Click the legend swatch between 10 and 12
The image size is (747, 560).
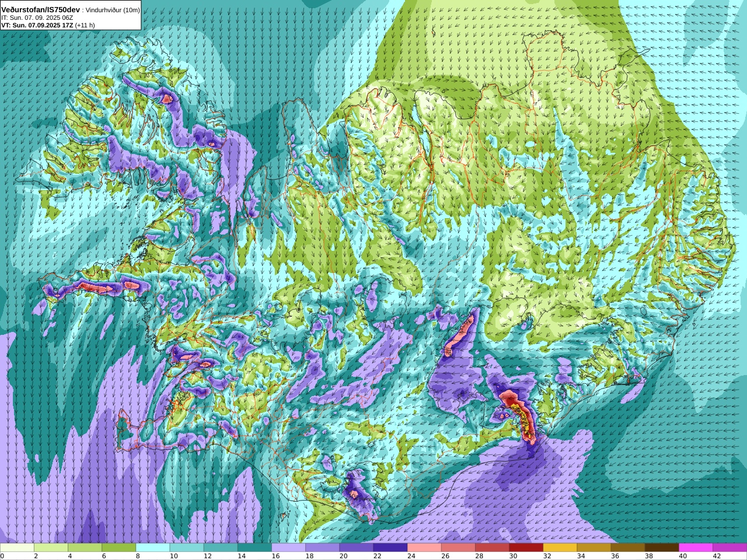187,548
